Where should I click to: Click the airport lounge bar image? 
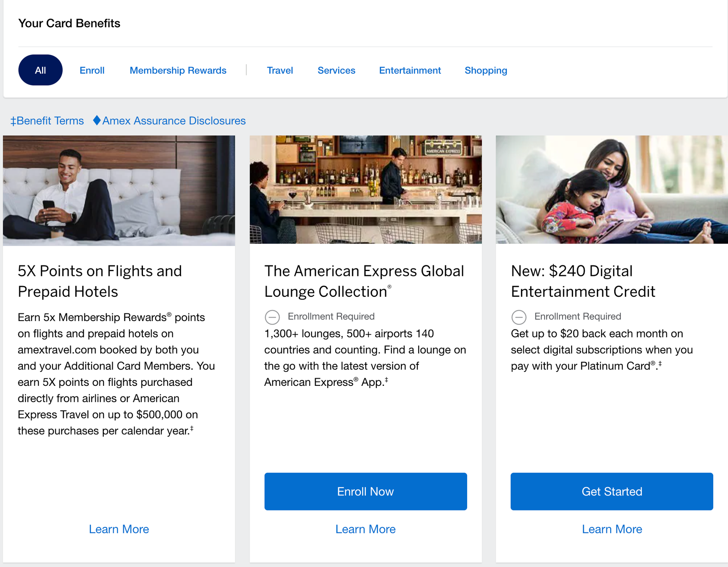(365, 189)
